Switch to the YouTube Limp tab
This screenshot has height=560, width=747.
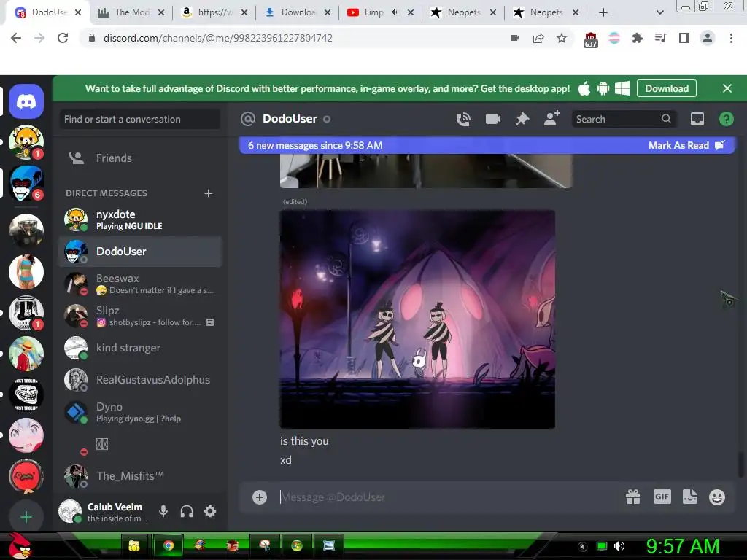point(374,12)
